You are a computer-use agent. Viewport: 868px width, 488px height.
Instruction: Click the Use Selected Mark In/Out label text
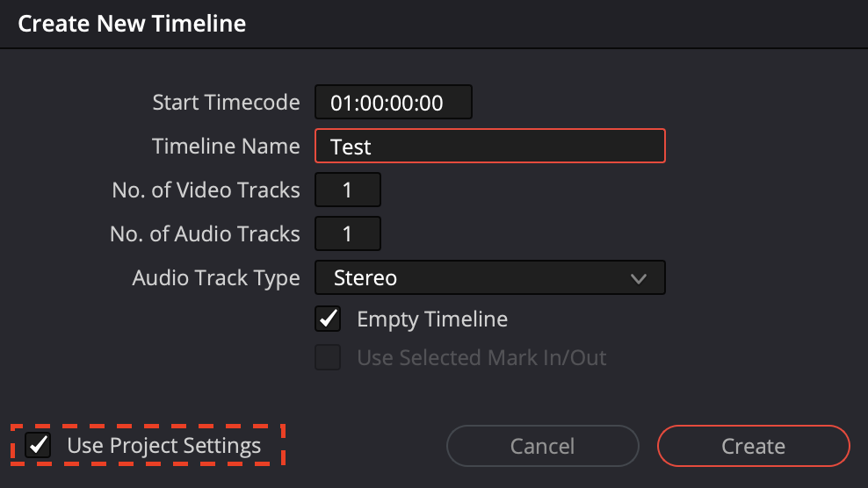pyautogui.click(x=481, y=358)
